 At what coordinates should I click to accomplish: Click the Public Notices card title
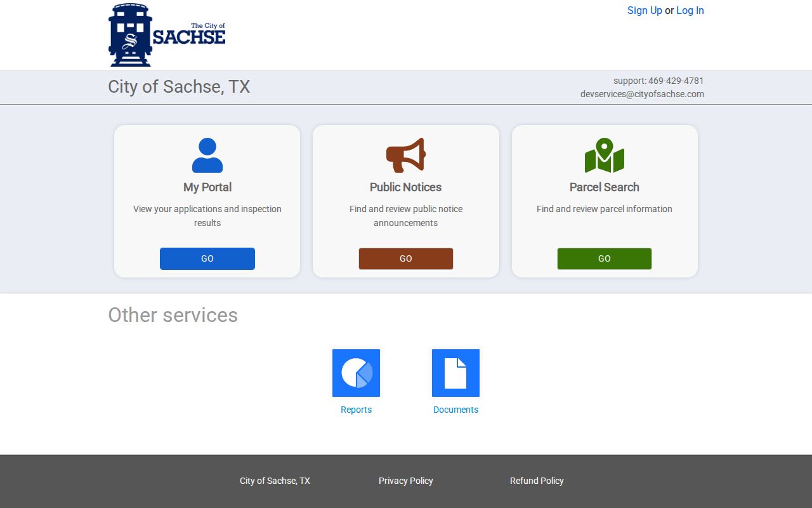point(406,187)
